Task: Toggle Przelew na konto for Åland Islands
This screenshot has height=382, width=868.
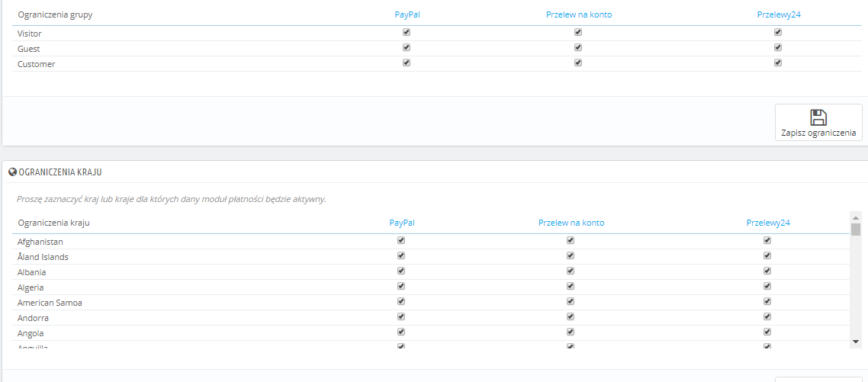Action: (571, 255)
